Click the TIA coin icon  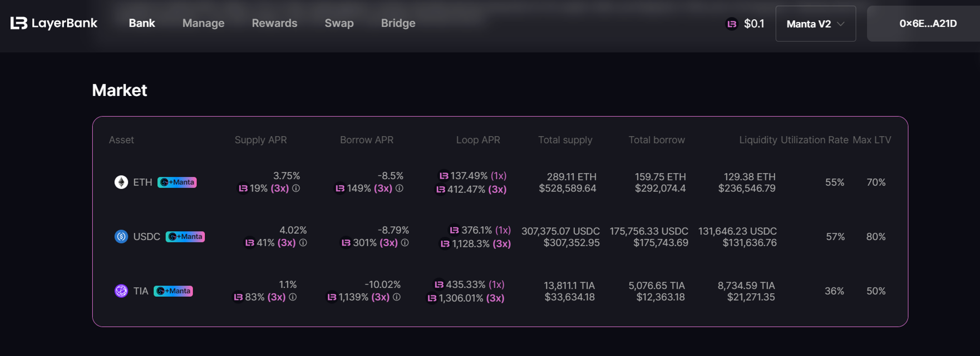[121, 291]
